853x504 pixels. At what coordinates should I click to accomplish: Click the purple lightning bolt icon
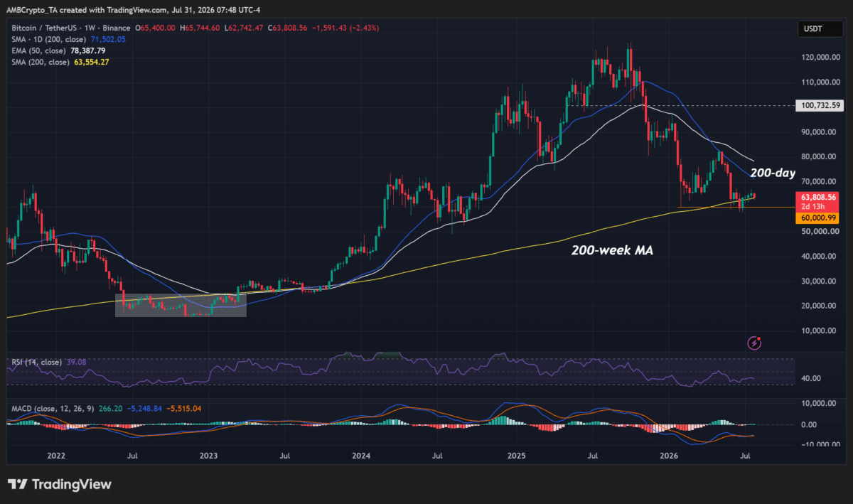755,343
